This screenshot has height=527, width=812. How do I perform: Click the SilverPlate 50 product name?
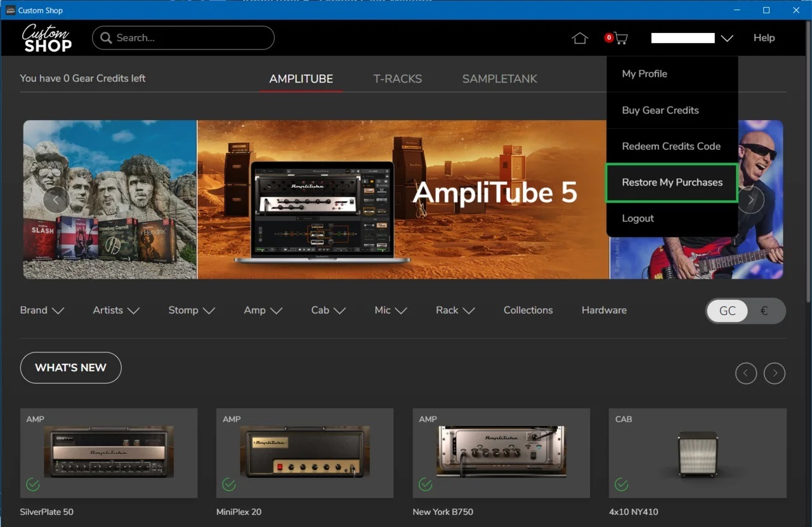pyautogui.click(x=46, y=512)
